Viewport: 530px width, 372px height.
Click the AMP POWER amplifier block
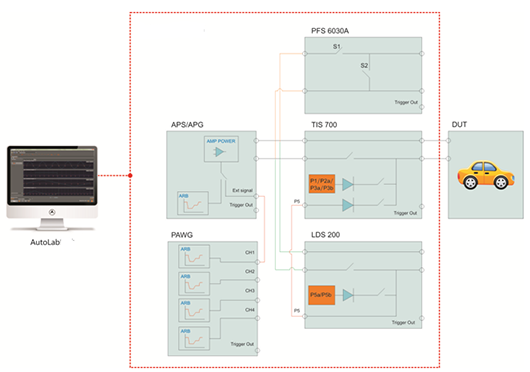(221, 149)
